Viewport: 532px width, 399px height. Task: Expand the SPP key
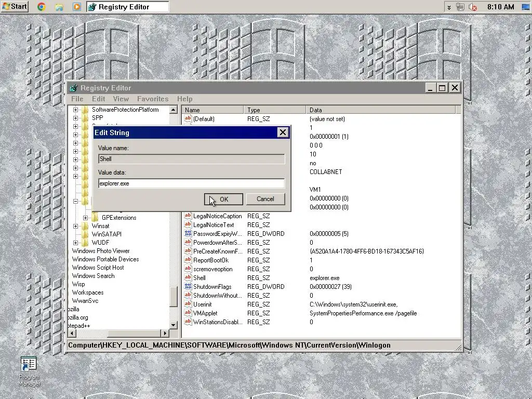[76, 118]
